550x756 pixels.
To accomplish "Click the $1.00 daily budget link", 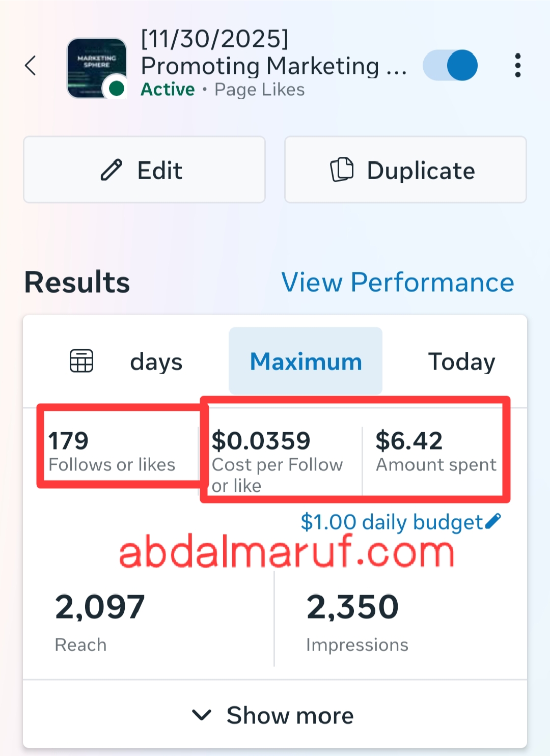I will [391, 522].
